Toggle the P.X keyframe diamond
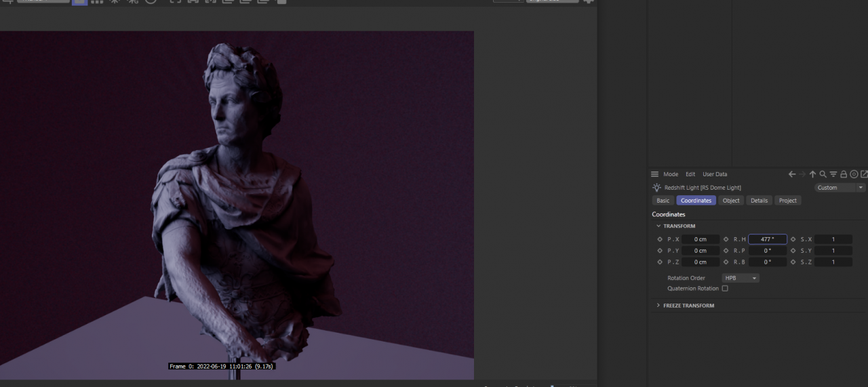 660,239
